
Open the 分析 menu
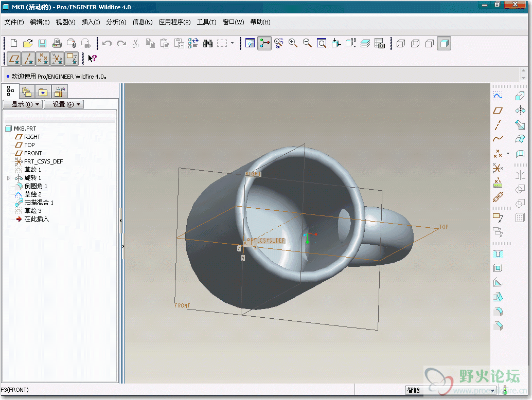click(116, 22)
